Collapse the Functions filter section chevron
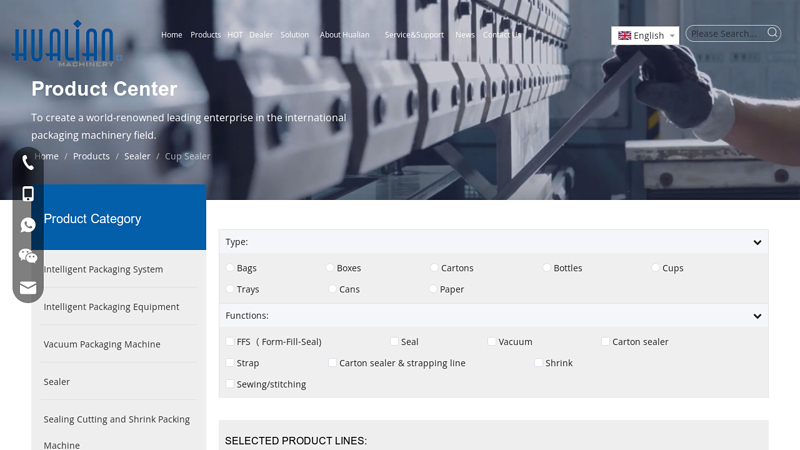The height and width of the screenshot is (450, 800). point(757,316)
